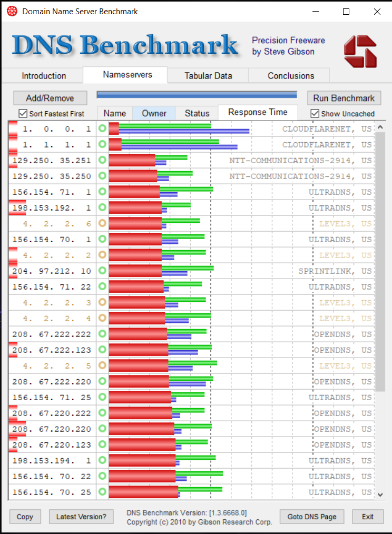Image resolution: width=392 pixels, height=534 pixels.
Task: Click status circle for 156.154.71.1
Action: tap(102, 191)
